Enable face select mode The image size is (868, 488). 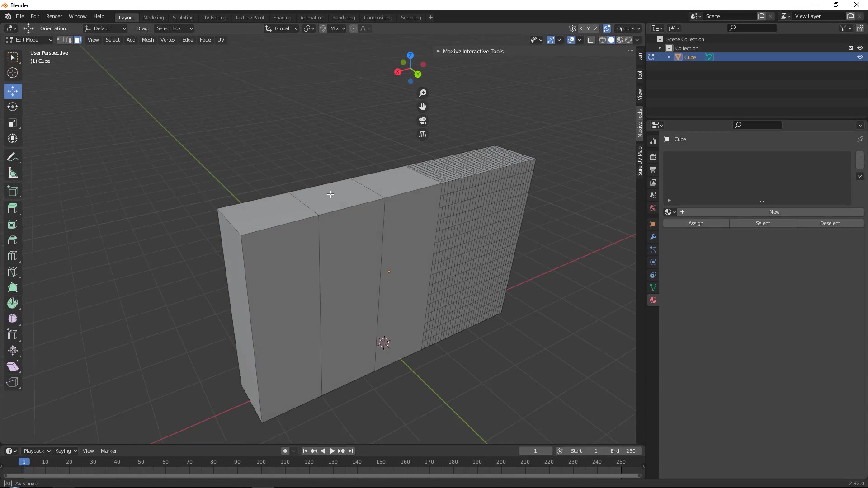[77, 40]
